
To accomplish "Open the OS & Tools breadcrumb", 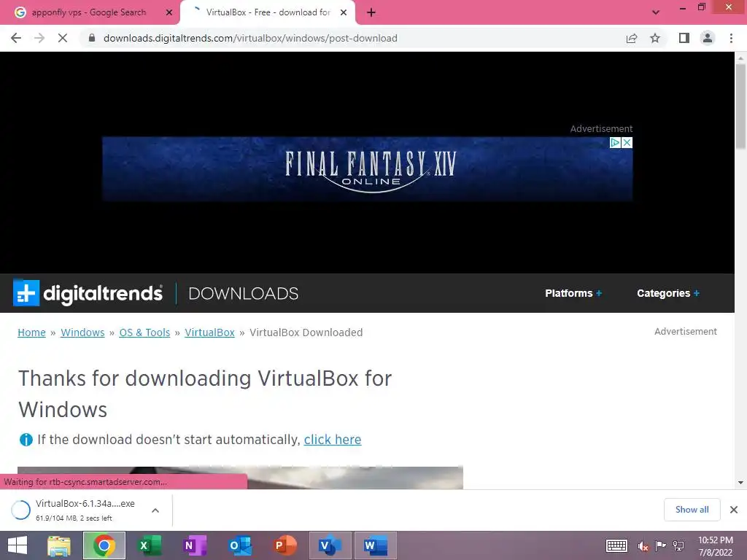I will tap(144, 332).
